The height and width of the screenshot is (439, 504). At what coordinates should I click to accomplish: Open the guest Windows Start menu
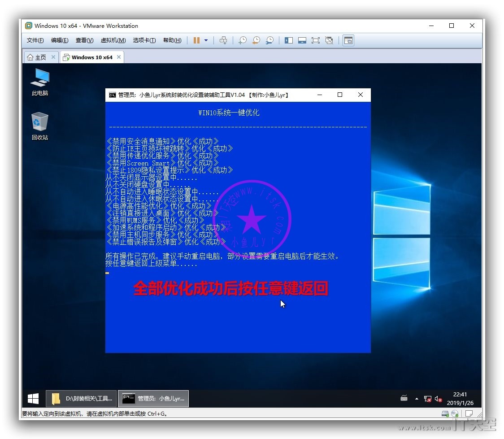click(x=33, y=399)
